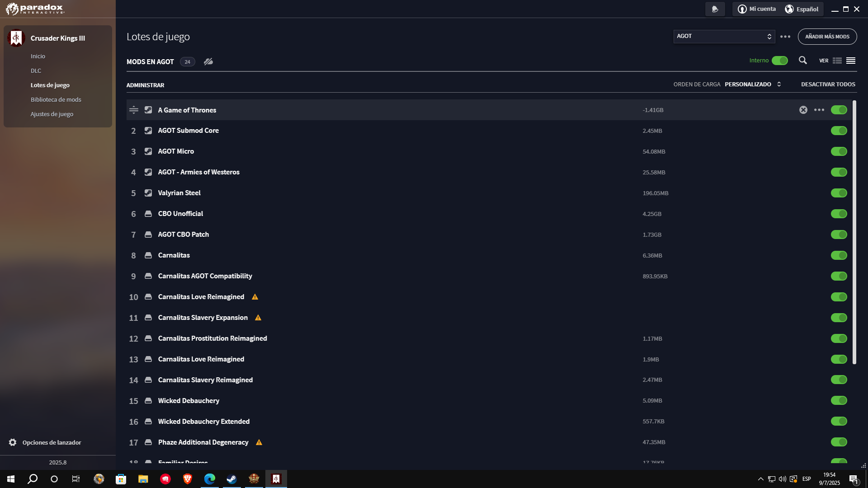Click the Crusader Kings III game icon
This screenshot has width=868, height=488.
click(x=16, y=38)
